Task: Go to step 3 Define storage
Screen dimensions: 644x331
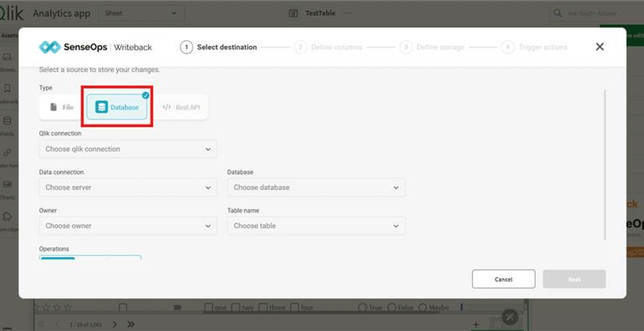Action: tap(432, 47)
